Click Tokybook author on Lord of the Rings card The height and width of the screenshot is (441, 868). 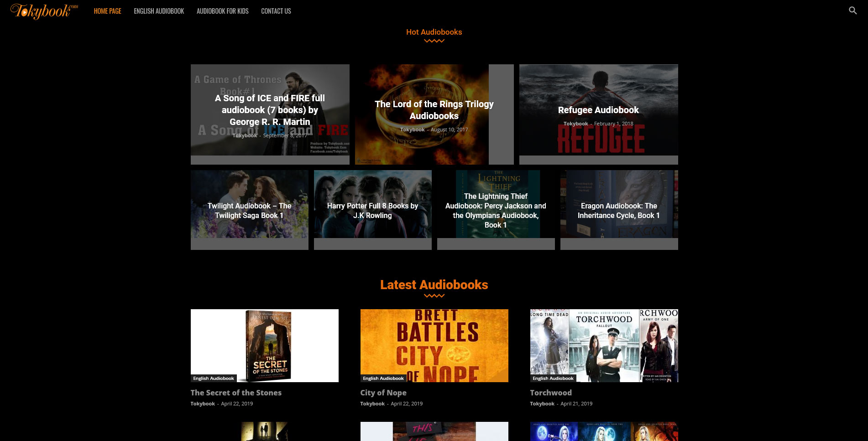(413, 130)
